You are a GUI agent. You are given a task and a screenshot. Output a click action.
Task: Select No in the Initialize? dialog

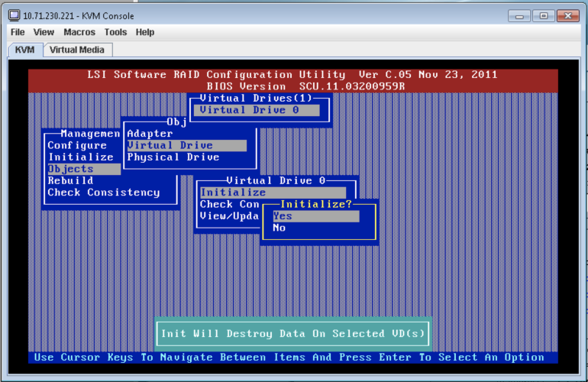click(279, 228)
